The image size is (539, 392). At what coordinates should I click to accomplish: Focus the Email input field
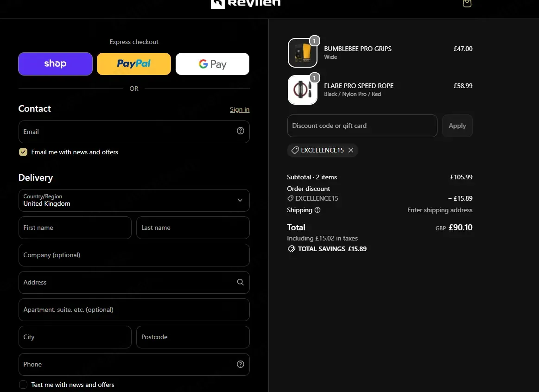pyautogui.click(x=134, y=132)
